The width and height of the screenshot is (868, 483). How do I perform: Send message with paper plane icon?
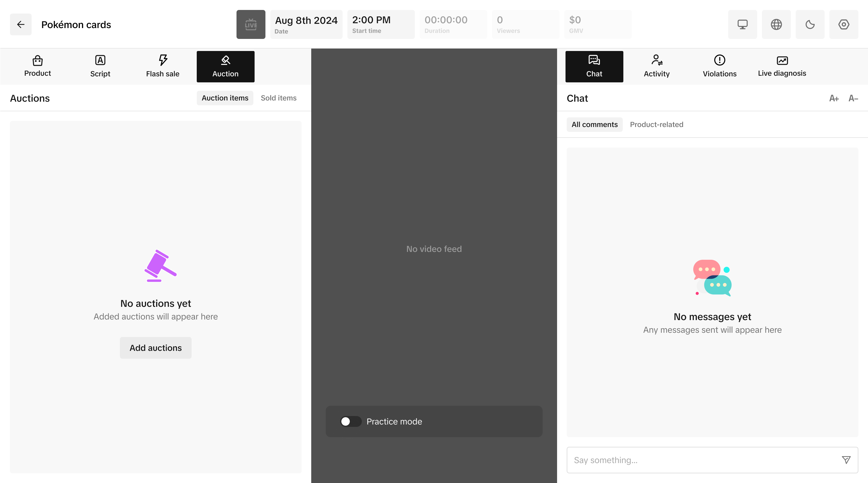click(846, 460)
